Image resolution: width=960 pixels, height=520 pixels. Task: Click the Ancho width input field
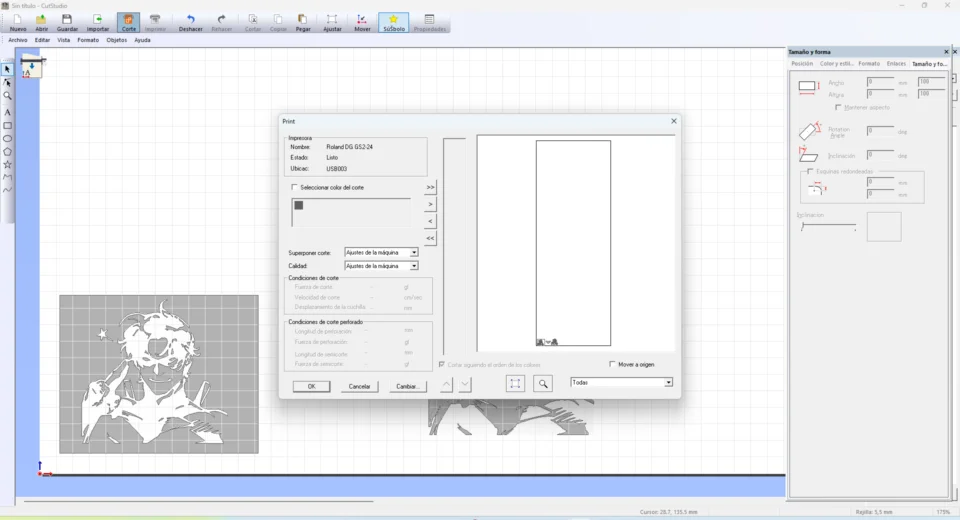tap(880, 82)
